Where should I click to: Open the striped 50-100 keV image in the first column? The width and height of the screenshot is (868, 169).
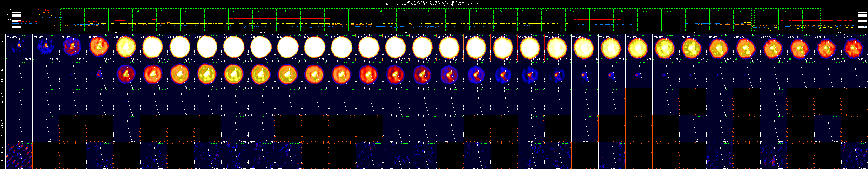coord(19,155)
